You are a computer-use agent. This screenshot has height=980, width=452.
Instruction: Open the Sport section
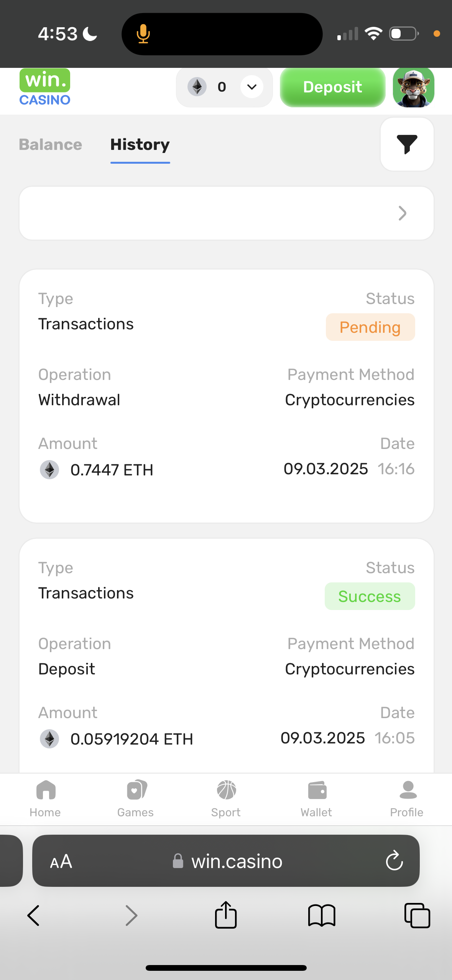tap(226, 798)
